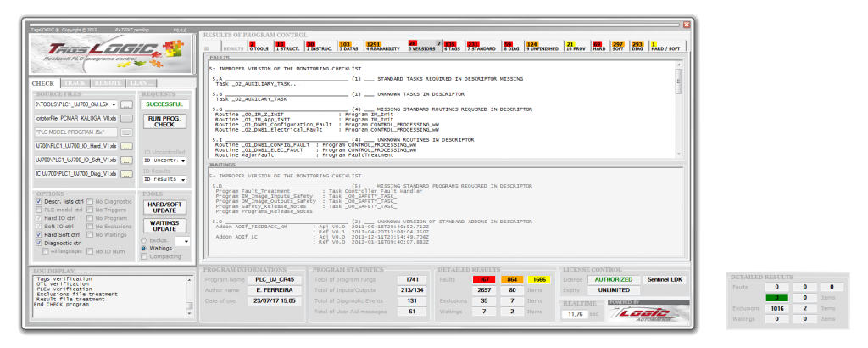The image size is (868, 348).
Task: Browse for the IO_Soft_V1.xls file
Action: 127,160
